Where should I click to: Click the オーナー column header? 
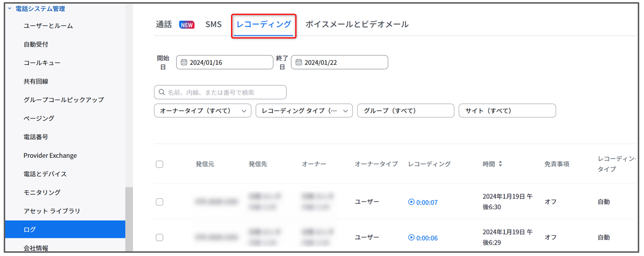pyautogui.click(x=314, y=164)
